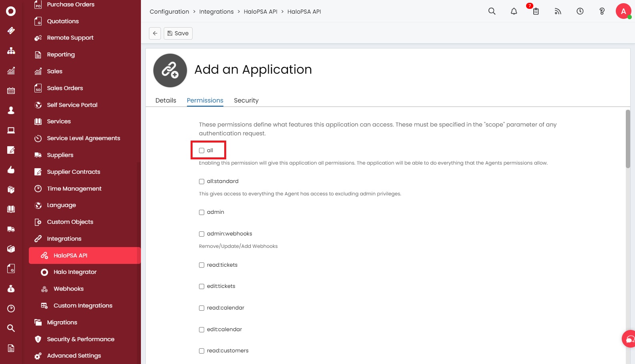The image size is (635, 364).
Task: Click the permissions list vertical scrollbar
Action: [628, 139]
